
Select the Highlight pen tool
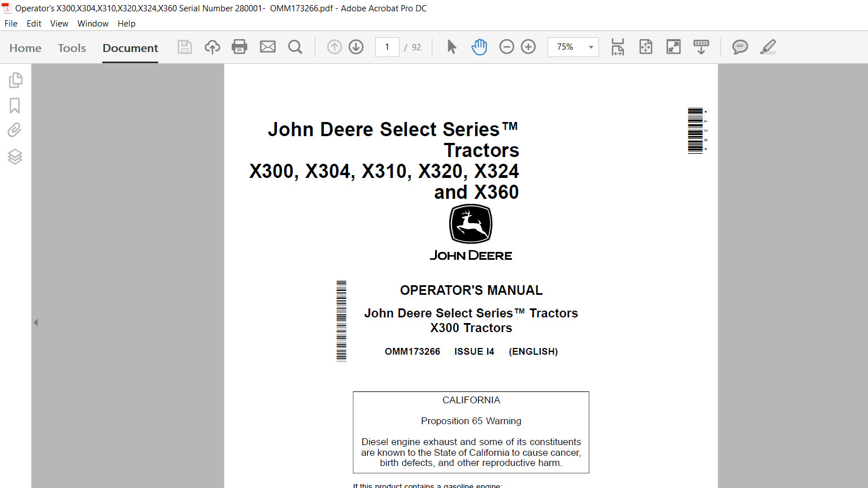pos(768,47)
